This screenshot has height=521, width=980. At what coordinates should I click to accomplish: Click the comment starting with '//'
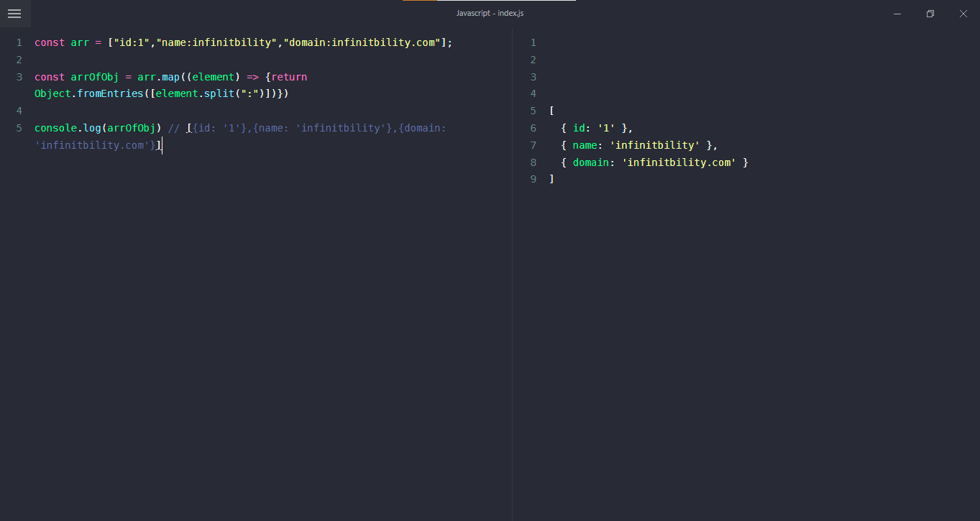click(307, 129)
